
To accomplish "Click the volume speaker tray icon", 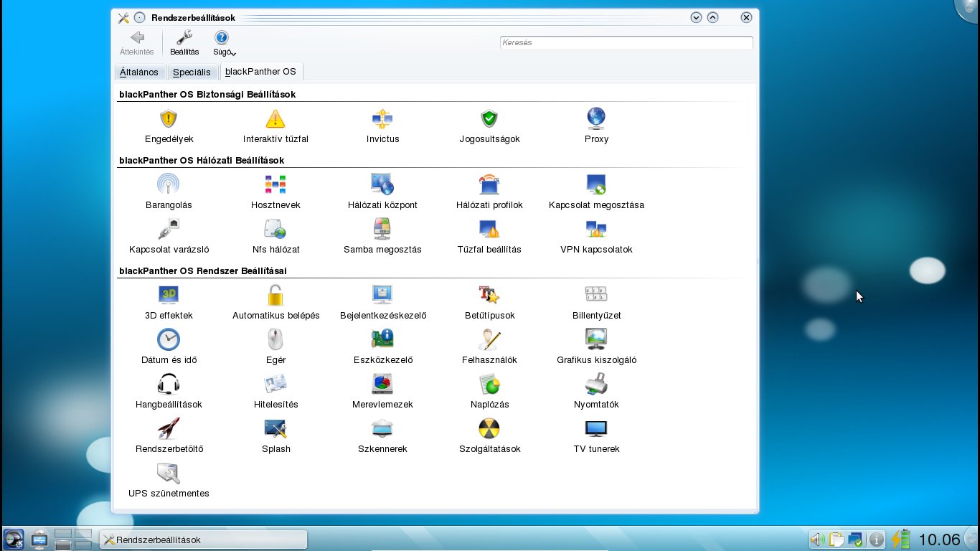I will click(x=817, y=540).
